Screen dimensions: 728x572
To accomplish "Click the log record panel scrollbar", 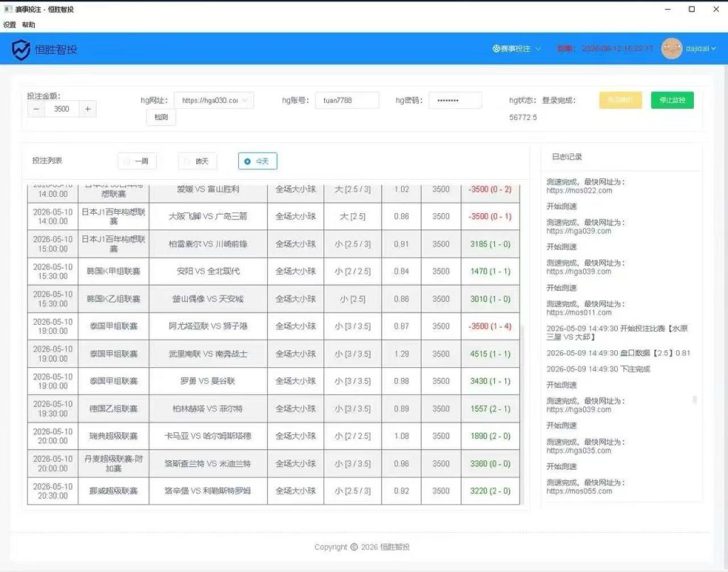I will pos(695,399).
